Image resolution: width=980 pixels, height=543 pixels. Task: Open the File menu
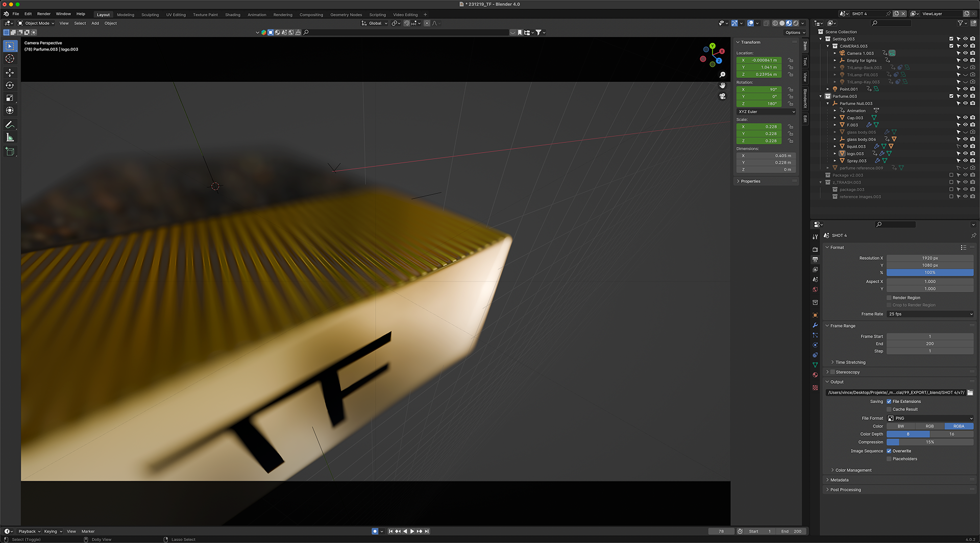click(16, 14)
